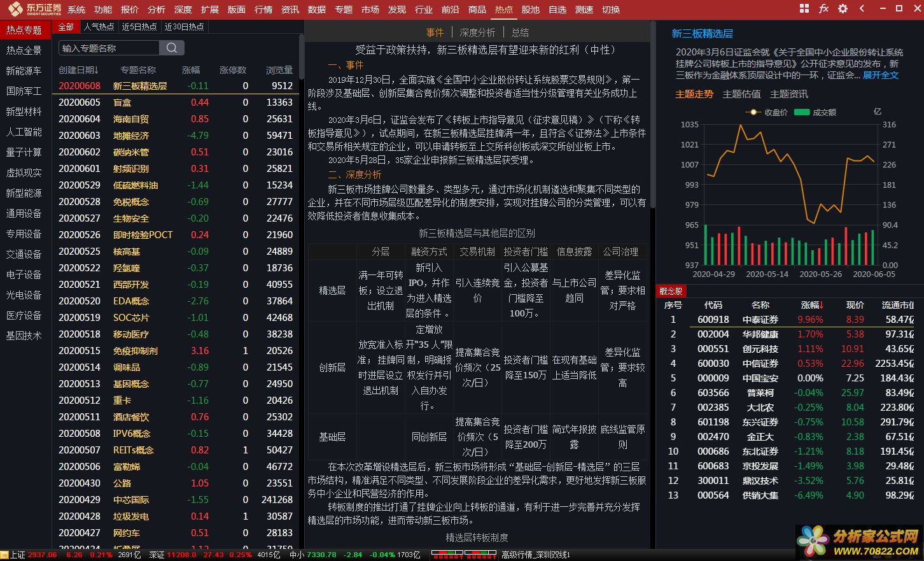Click the search magnifier button

coord(172,48)
